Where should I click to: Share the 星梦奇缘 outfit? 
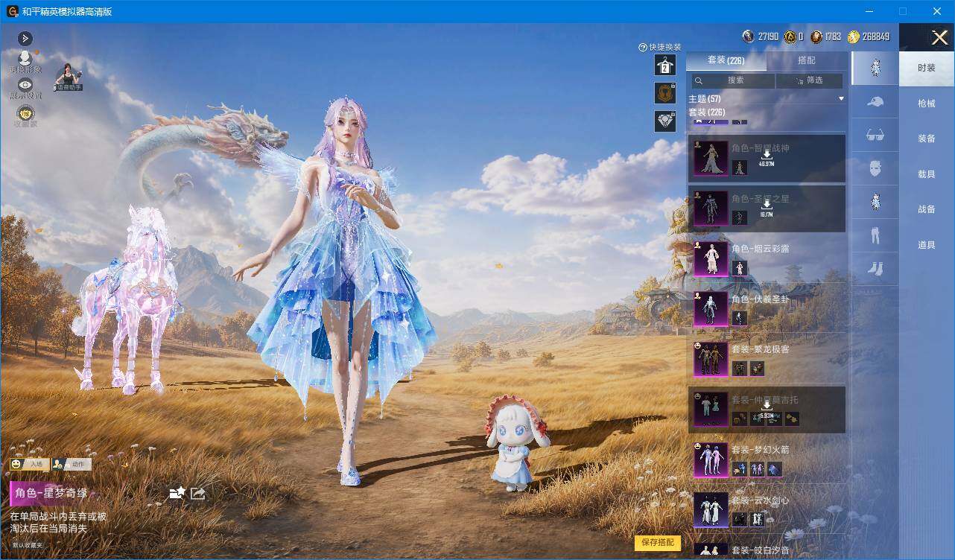[x=197, y=493]
